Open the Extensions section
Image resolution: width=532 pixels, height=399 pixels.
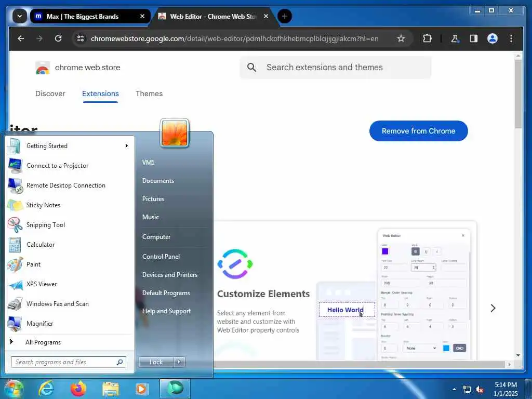100,94
